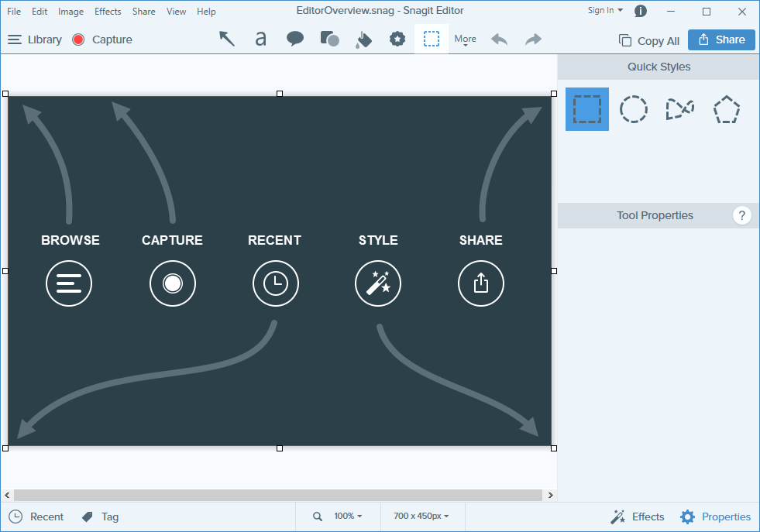Select the Arrow tool in toolbar

(x=226, y=39)
